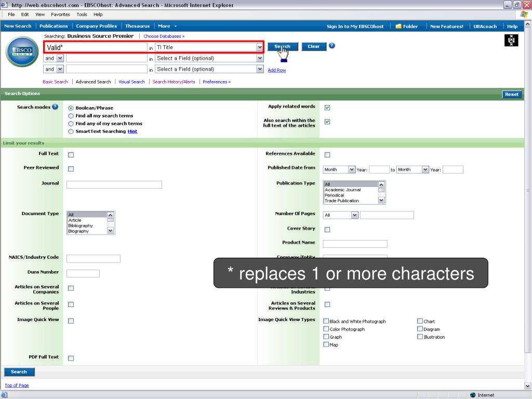Click the Add Row link
The width and height of the screenshot is (532, 399).
point(276,70)
